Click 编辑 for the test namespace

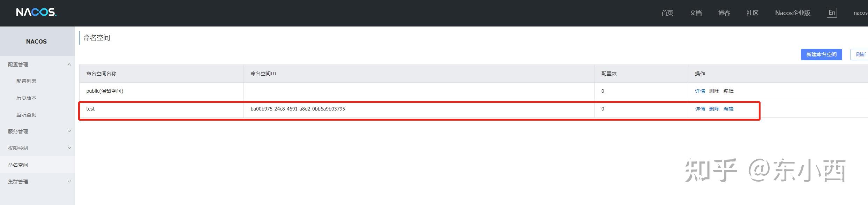click(728, 109)
